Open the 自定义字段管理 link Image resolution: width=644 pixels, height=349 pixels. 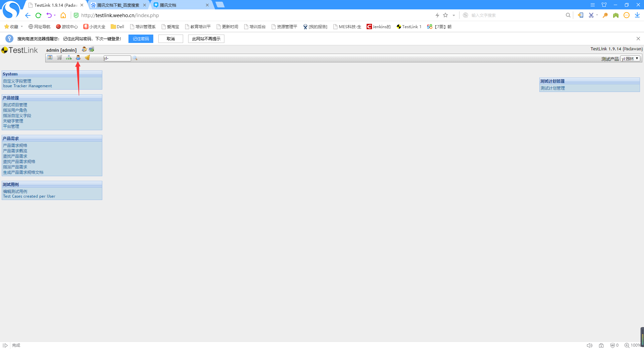(x=17, y=81)
